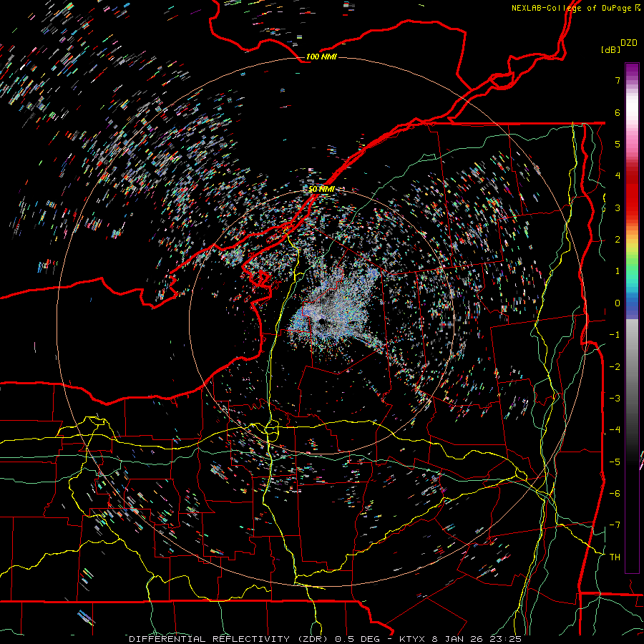This screenshot has height=644, width=644.
Task: Click the 0 value on the scale
Action: pos(618,303)
